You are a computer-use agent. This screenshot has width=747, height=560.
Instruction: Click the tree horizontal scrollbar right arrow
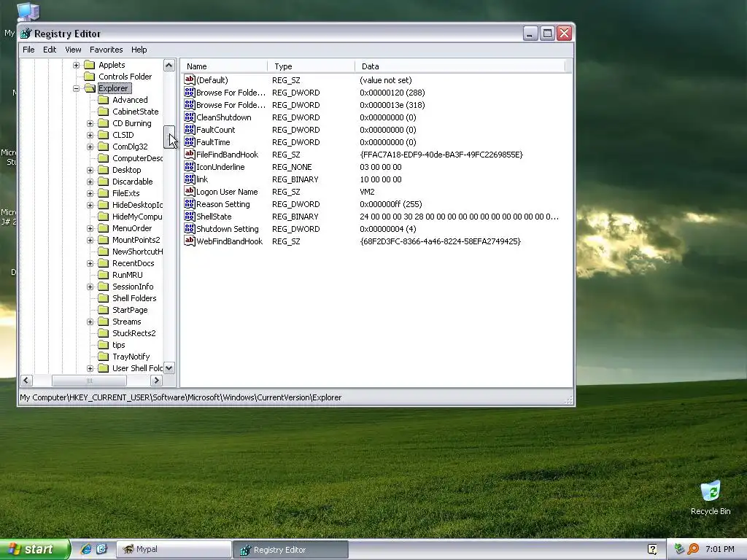coord(156,381)
